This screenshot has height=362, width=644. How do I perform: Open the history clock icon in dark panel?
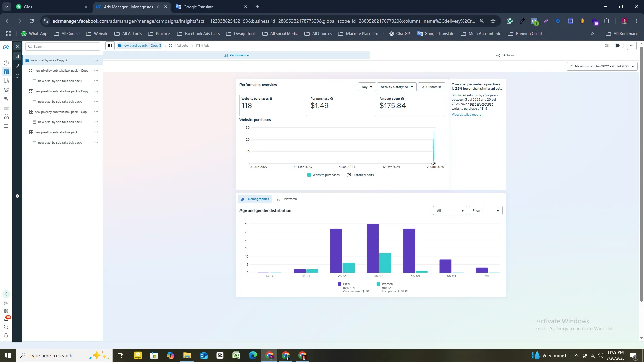coord(17,76)
